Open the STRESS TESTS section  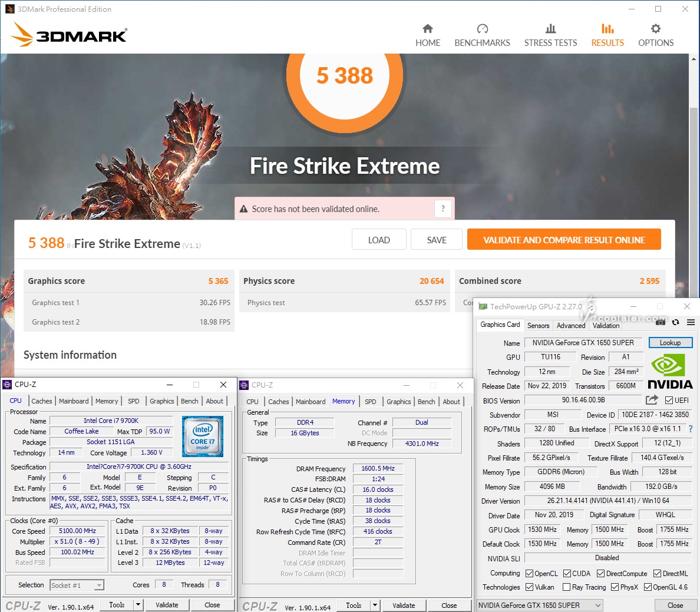550,35
